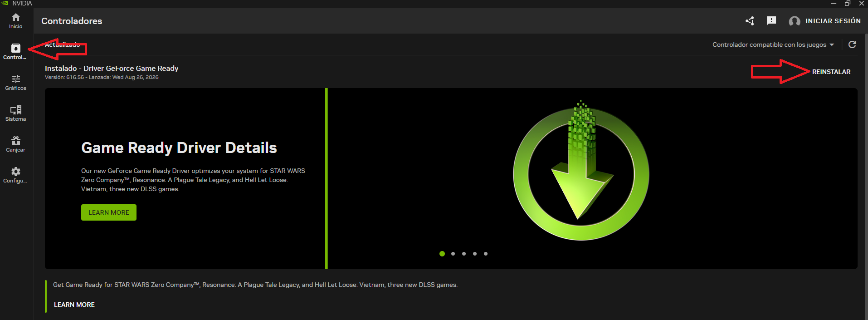Open the Canjear redeem section
This screenshot has height=320, width=868.
coord(15,144)
